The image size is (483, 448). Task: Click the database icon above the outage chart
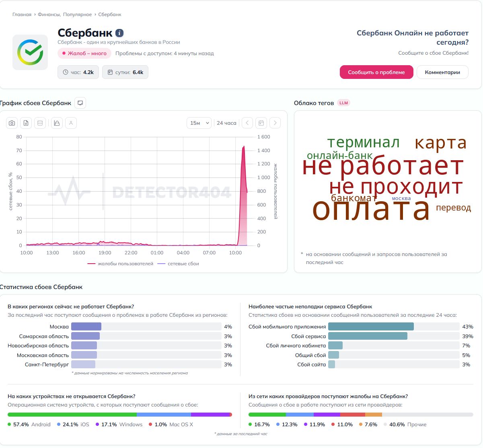[x=40, y=123]
